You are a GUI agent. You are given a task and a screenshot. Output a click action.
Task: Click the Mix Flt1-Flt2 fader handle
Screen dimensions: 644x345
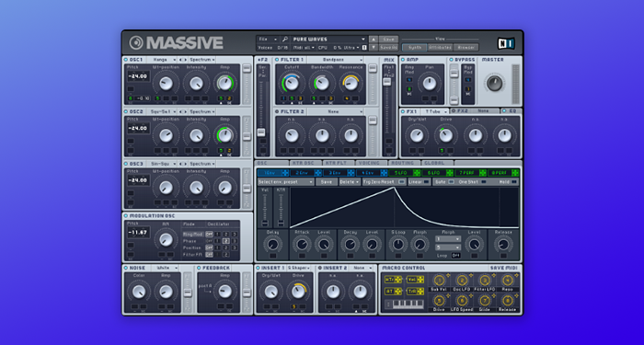[387, 82]
